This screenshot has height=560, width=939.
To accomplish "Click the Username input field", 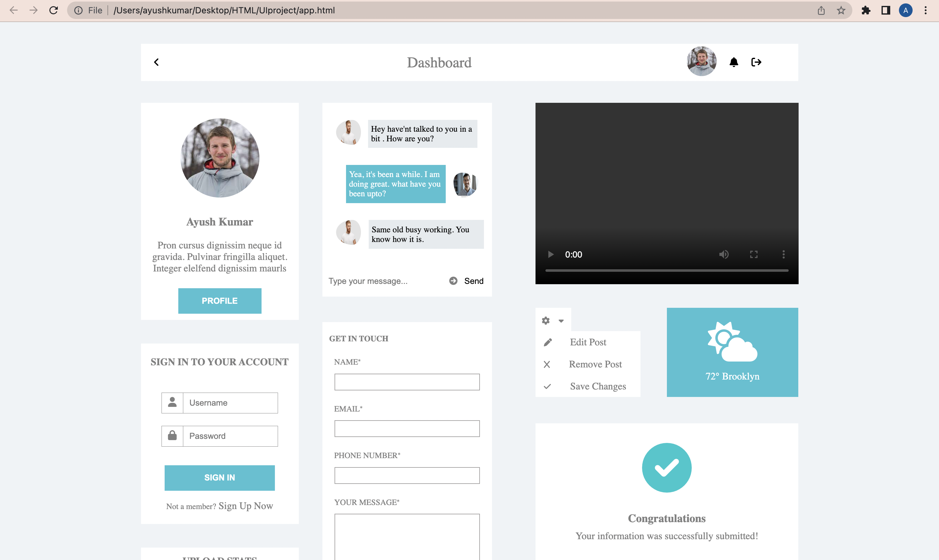I will pyautogui.click(x=230, y=403).
